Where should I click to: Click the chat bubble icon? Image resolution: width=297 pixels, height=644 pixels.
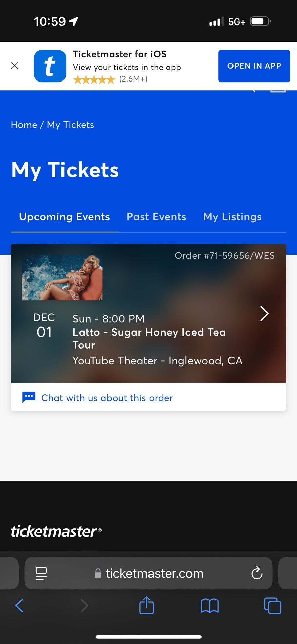click(29, 397)
